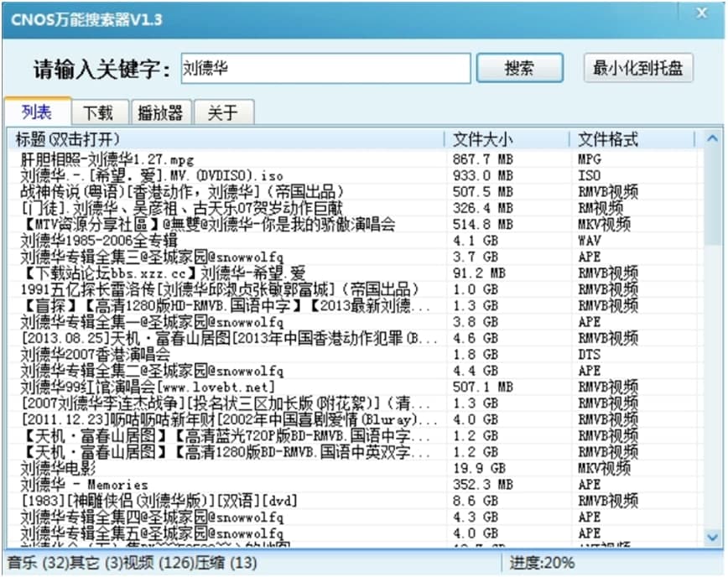Sort by 文件大小 column header
The image size is (728, 577).
pyautogui.click(x=507, y=139)
